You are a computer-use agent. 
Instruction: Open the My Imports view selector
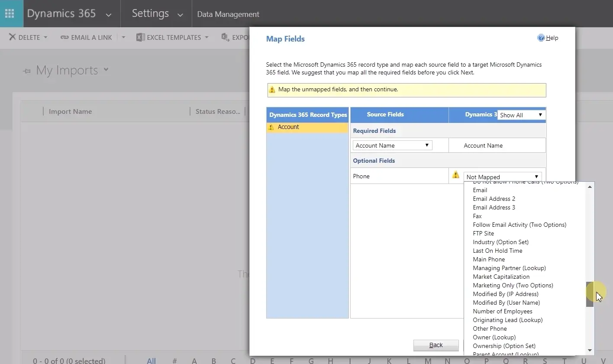click(x=106, y=69)
